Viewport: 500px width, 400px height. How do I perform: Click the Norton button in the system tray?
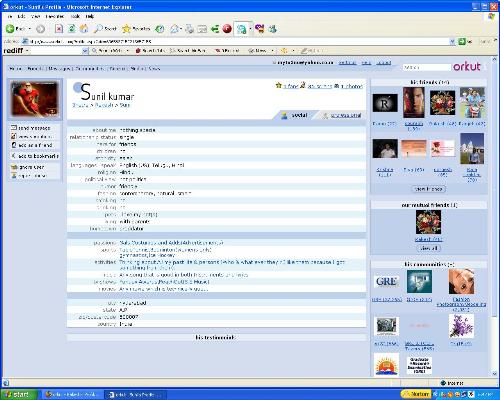coord(416,394)
